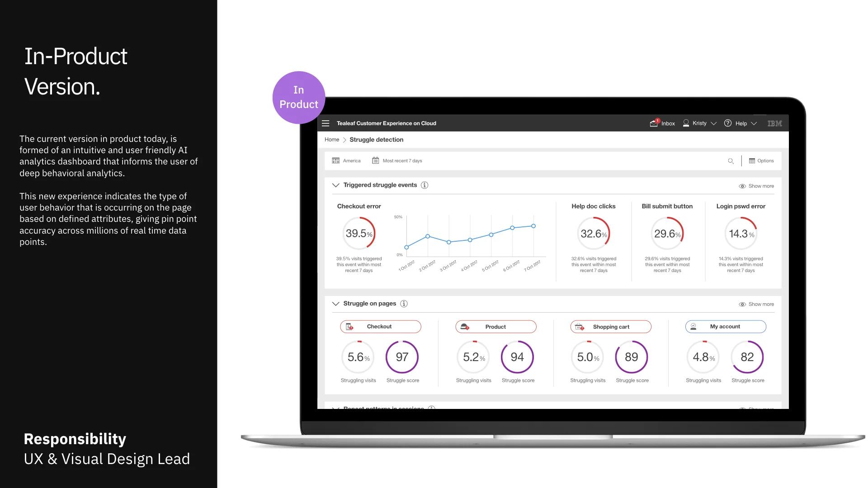Go to Home in the breadcrumb
This screenshot has width=868, height=488.
click(x=331, y=140)
